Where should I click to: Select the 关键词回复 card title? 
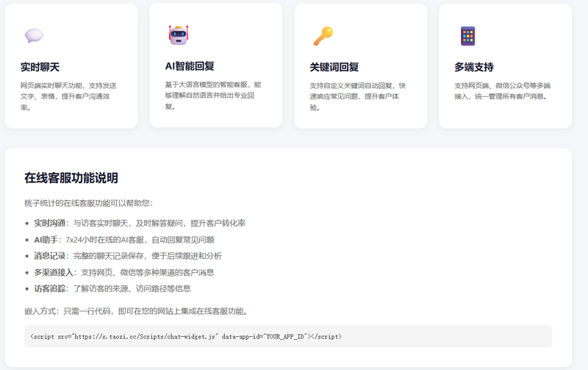pyautogui.click(x=334, y=67)
